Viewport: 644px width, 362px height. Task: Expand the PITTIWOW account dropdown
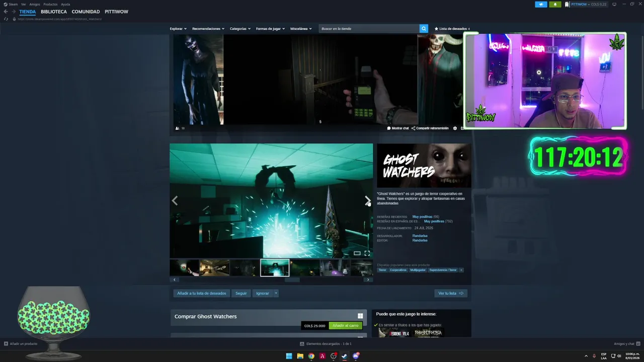coord(589,4)
